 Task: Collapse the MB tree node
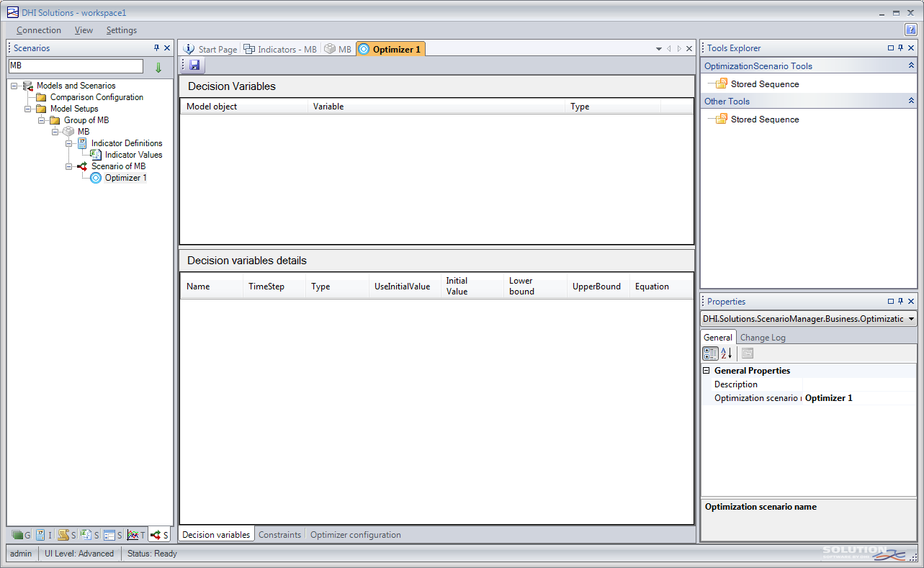click(55, 132)
